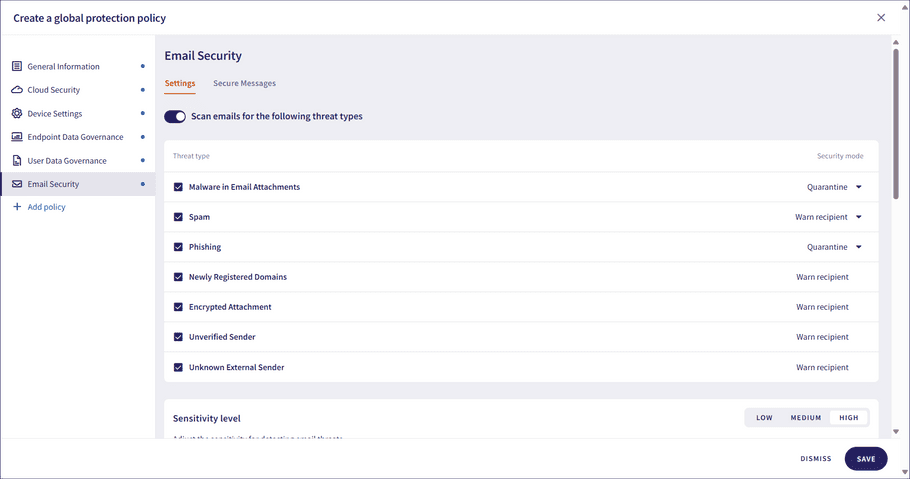910x479 pixels.
Task: Uncheck Malware in Email Attachments
Action: (178, 187)
